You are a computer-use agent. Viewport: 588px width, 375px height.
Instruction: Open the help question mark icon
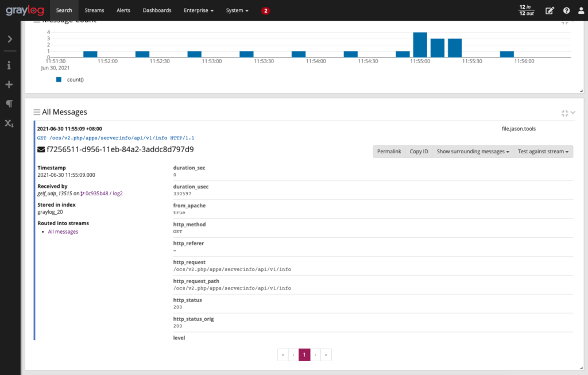[x=566, y=10]
